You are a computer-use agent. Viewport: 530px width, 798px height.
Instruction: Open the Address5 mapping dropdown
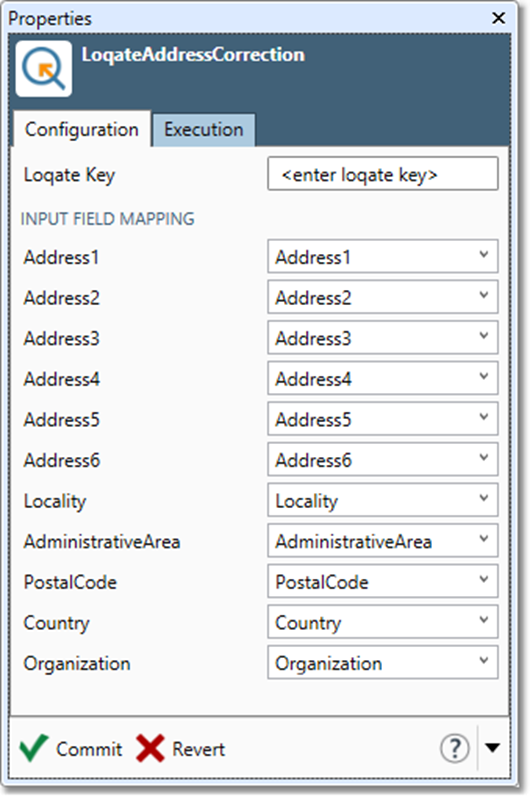click(383, 419)
